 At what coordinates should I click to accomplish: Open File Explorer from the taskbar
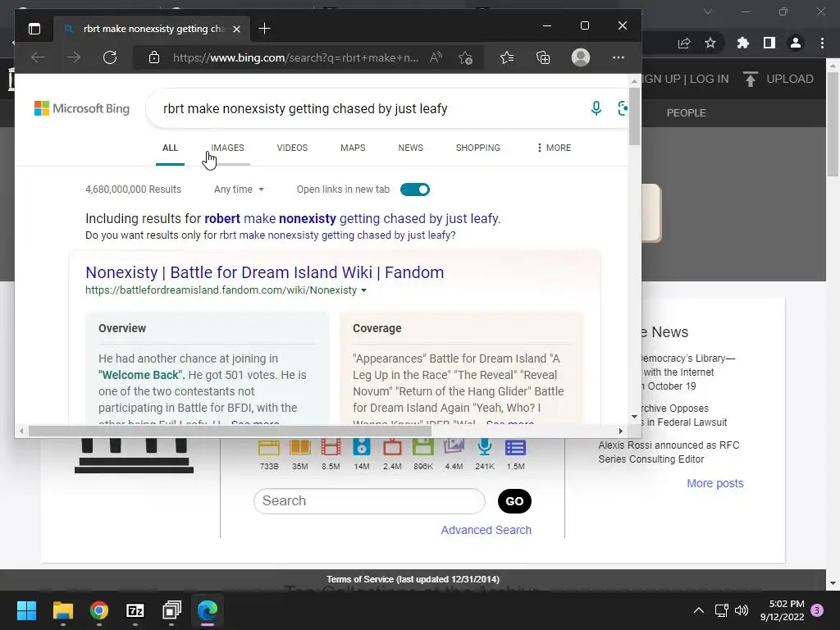point(62,610)
